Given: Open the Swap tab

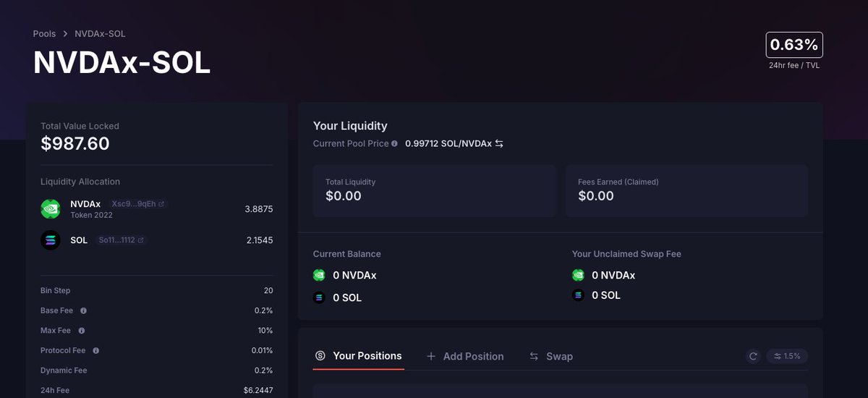Looking at the screenshot, I should coord(551,356).
